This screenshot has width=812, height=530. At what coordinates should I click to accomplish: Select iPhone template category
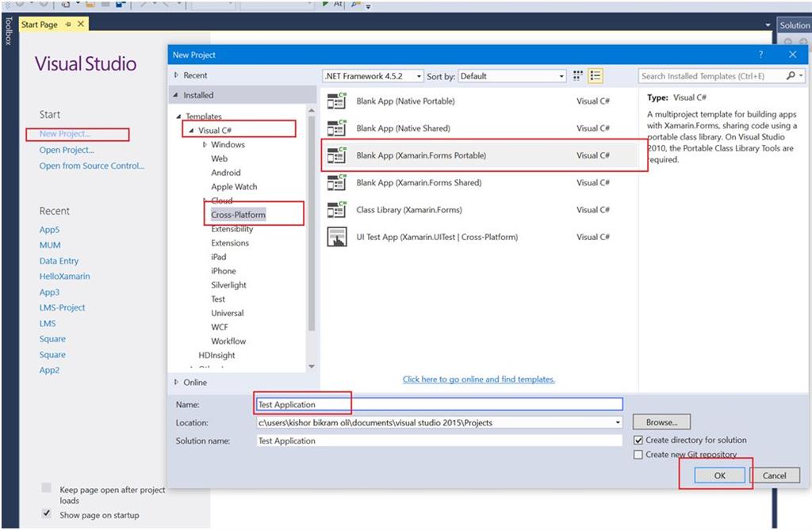pos(223,271)
